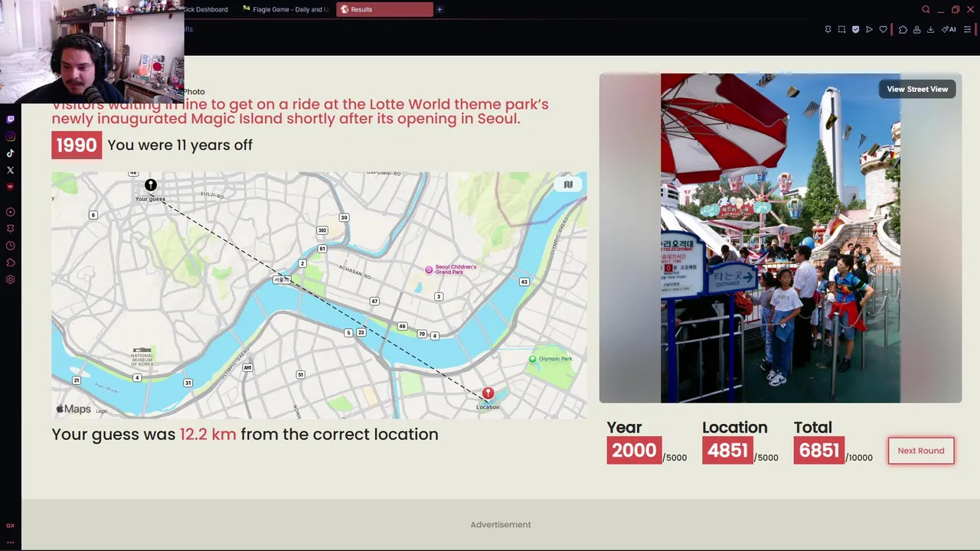Bookmark the page with heart icon
This screenshot has width=980, height=551.
point(883,29)
